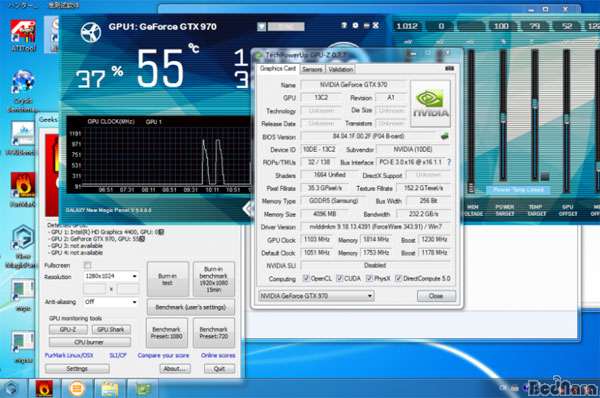The width and height of the screenshot is (600, 398).
Task: Open the Online scores link
Action: (x=218, y=355)
